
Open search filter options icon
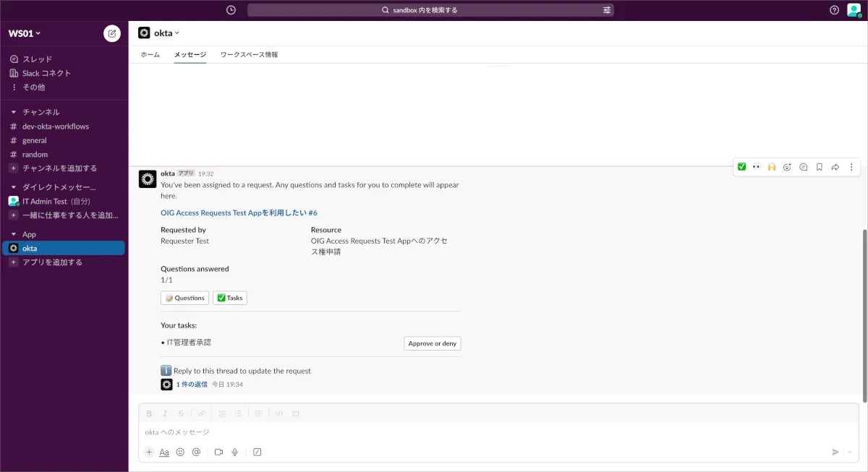[607, 10]
